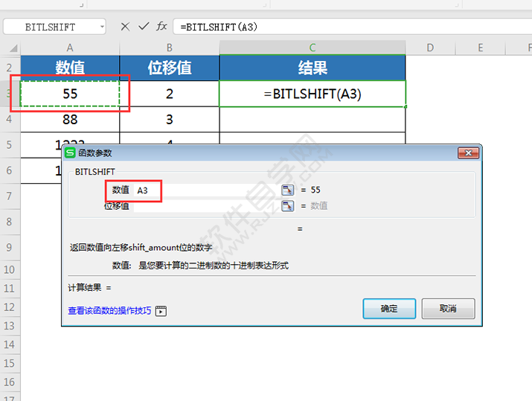Click the 确定 button

[389, 309]
